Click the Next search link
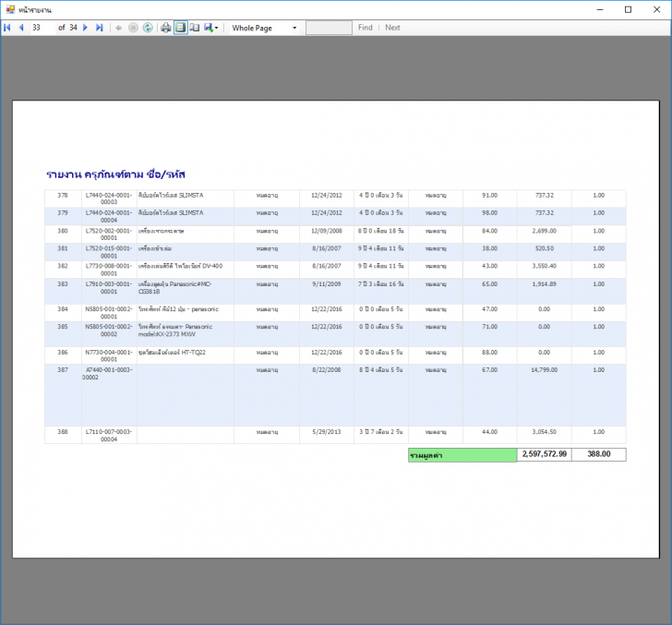Screen dimensions: 672x625 392,28
